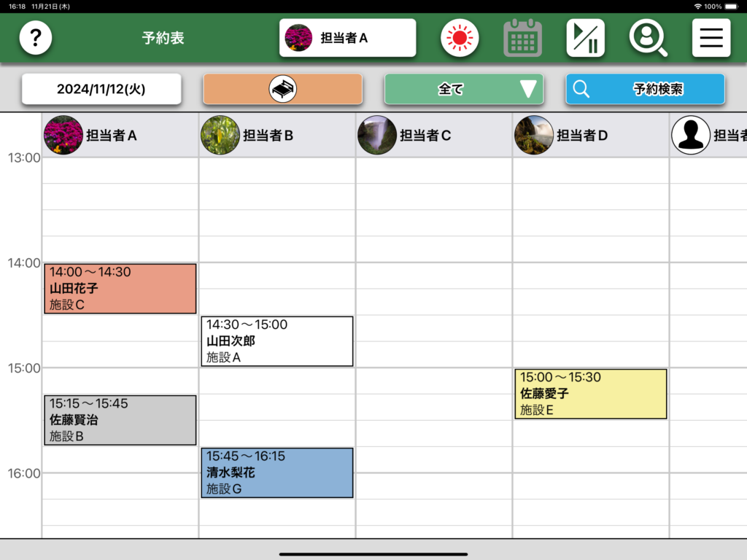Click the red sun icon
The image size is (747, 560).
point(460,38)
